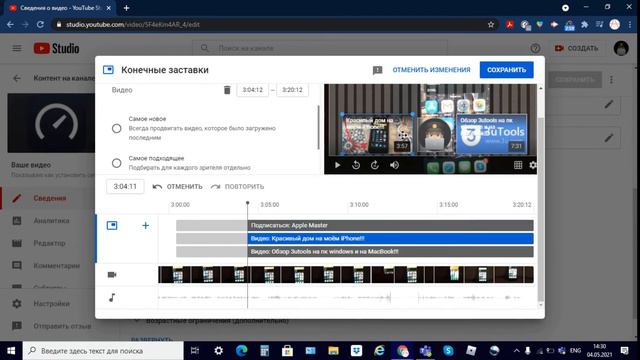The image size is (640, 360).
Task: Select the Обзор 3utools timeline bar
Action: pos(390,251)
